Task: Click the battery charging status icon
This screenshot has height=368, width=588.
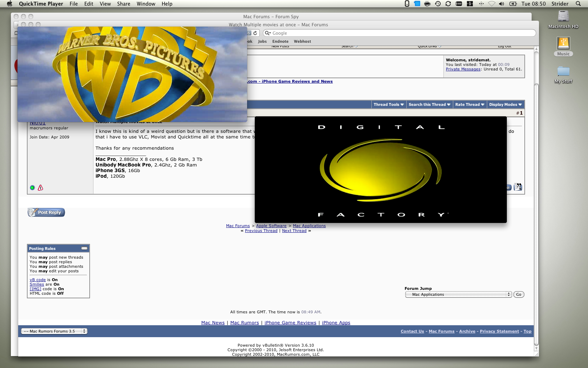Action: 513,4
